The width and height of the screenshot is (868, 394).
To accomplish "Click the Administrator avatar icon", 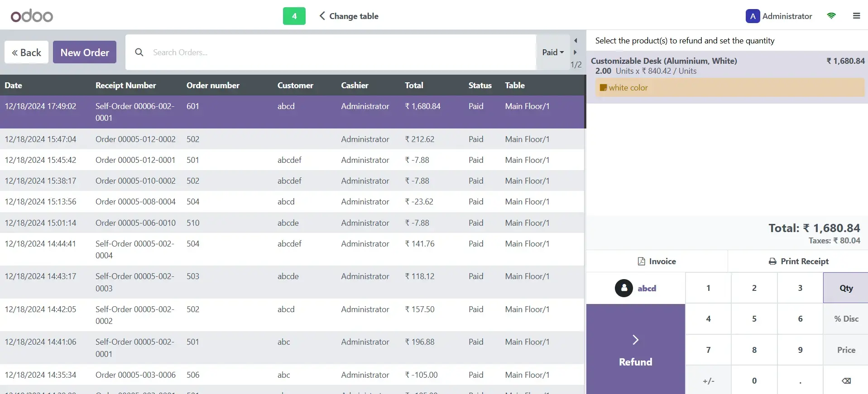I will [x=753, y=16].
